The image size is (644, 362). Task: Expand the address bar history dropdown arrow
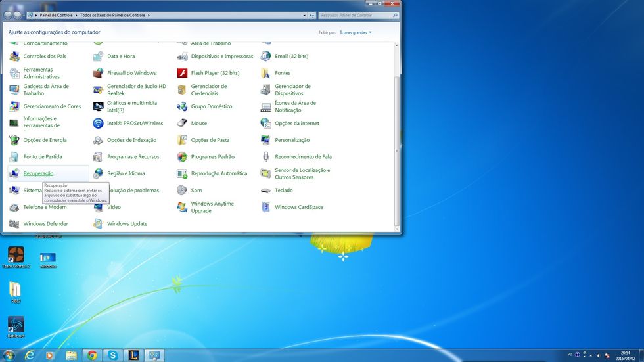pyautogui.click(x=304, y=14)
